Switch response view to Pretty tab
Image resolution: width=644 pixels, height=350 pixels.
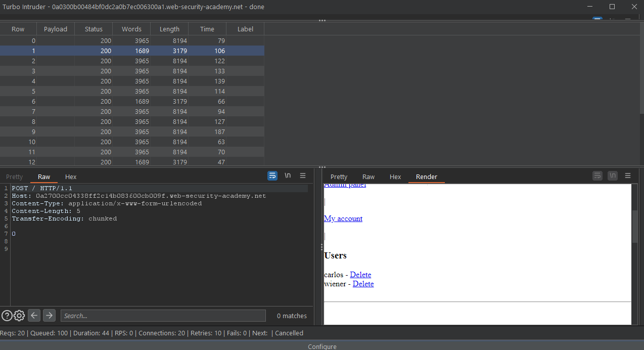point(339,177)
